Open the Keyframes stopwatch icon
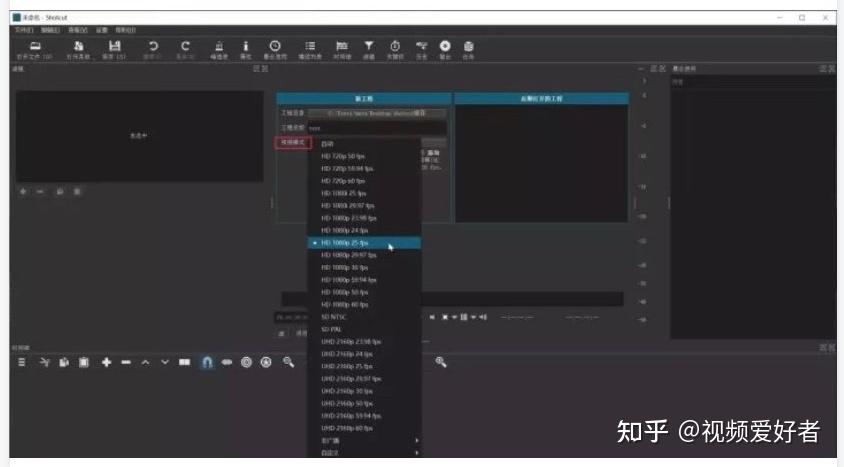Viewport: 844px width, 467px height. (395, 46)
